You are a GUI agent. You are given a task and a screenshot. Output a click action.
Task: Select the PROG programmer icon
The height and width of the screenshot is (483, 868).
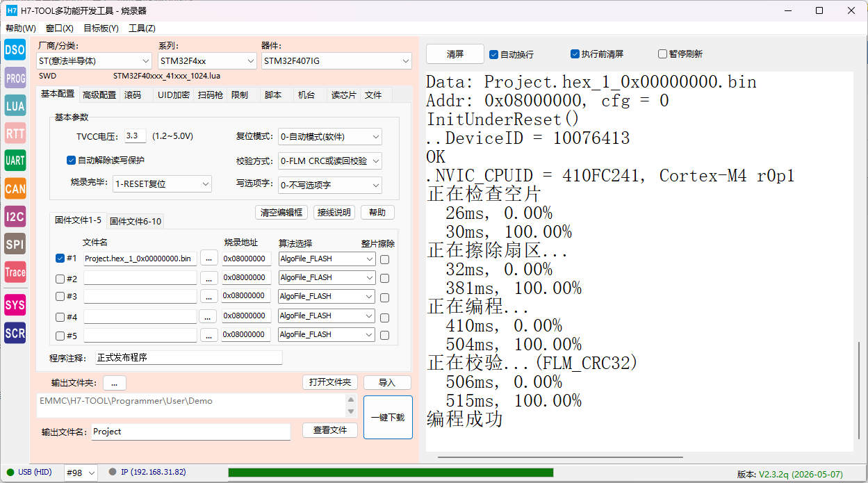click(x=15, y=79)
